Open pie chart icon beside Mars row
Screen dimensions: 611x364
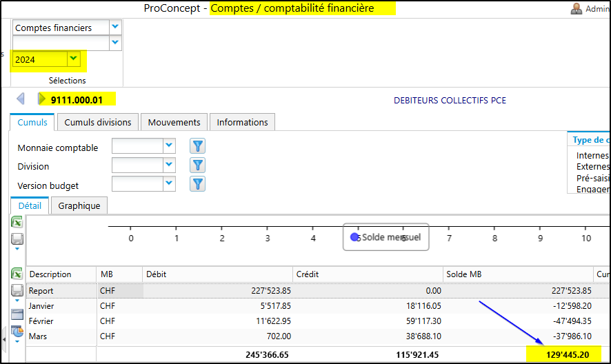pos(17,332)
